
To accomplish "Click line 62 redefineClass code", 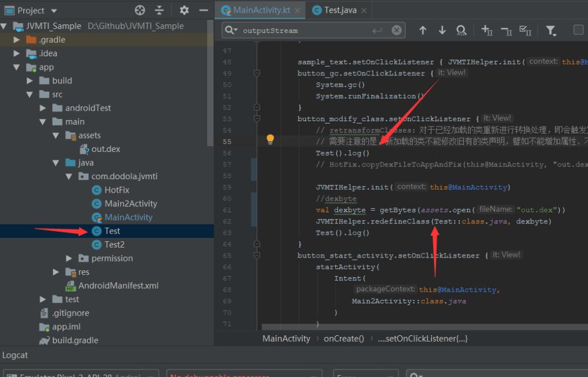I will [434, 222].
